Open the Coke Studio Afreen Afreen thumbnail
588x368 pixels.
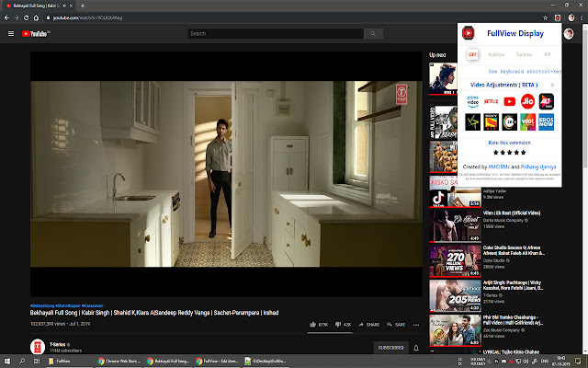point(456,261)
